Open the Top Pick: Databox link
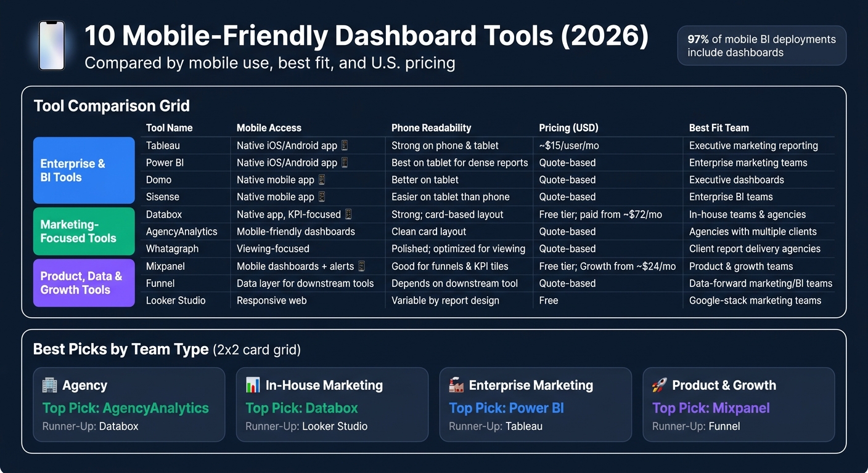 point(301,408)
